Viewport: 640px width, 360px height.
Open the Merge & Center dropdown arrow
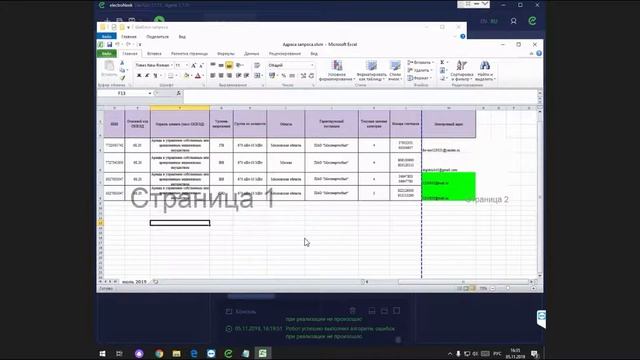tap(262, 76)
